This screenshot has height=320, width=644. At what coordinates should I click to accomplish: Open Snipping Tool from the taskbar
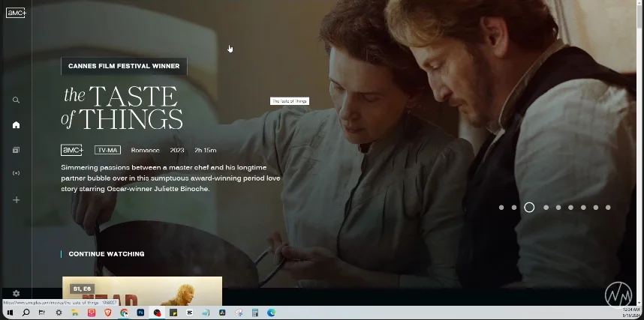(239, 313)
